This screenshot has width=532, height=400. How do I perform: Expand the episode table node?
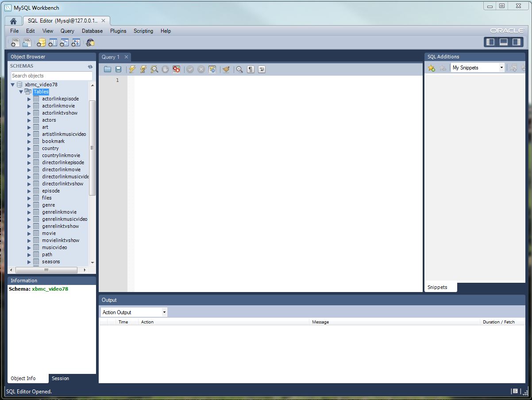pos(29,191)
